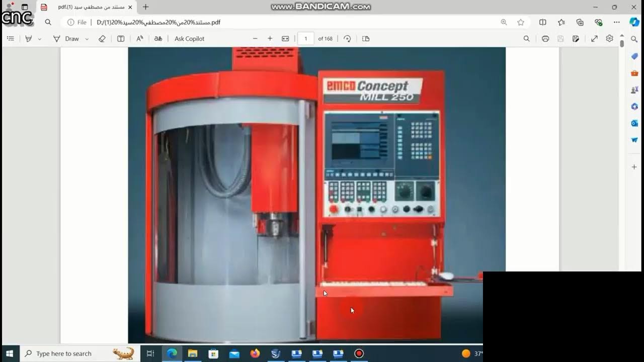Open Microsoft 365 in sidebar
This screenshot has height=362, width=644.
click(634, 107)
